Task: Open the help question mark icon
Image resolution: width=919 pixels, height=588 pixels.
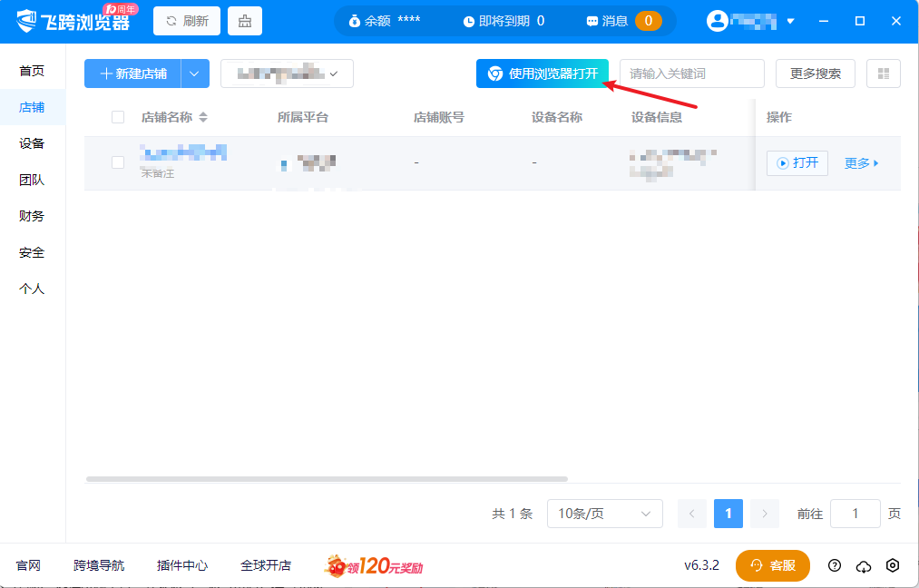Action: pyautogui.click(x=835, y=565)
